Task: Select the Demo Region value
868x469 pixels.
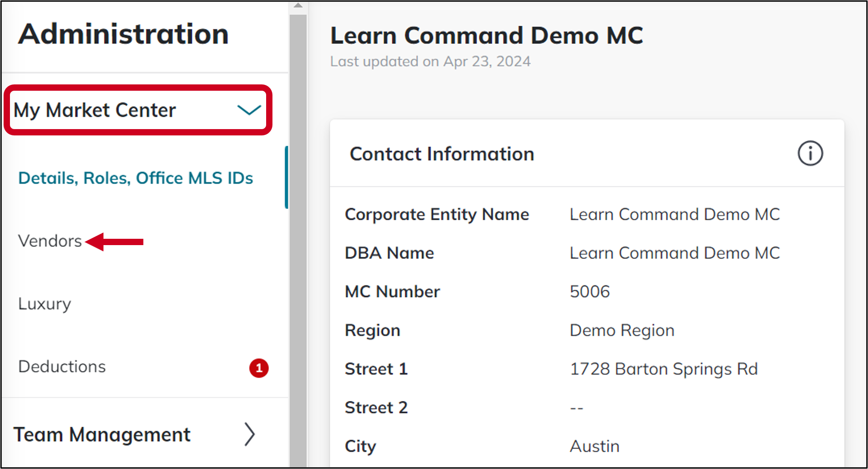Action: pos(622,331)
